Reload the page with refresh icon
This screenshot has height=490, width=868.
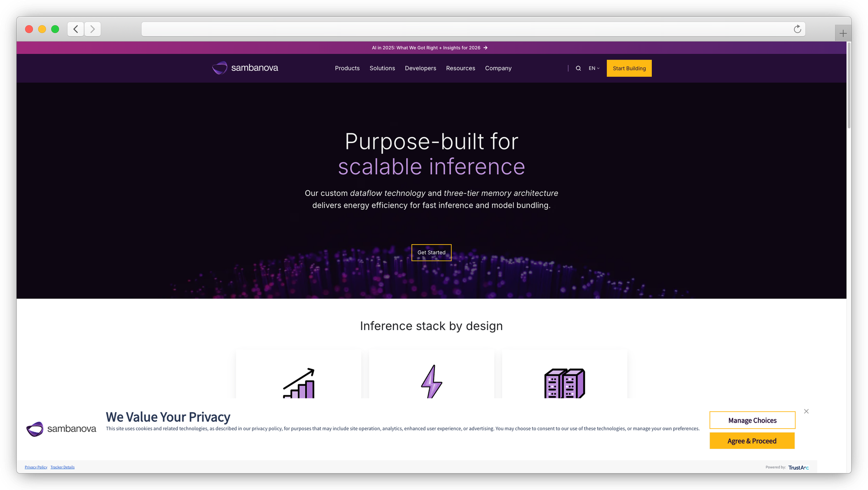[797, 29]
